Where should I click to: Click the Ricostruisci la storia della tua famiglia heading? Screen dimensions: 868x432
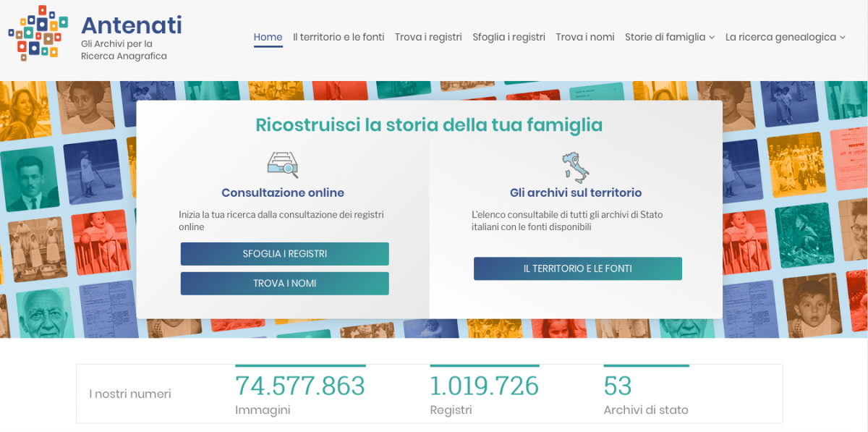(x=429, y=124)
